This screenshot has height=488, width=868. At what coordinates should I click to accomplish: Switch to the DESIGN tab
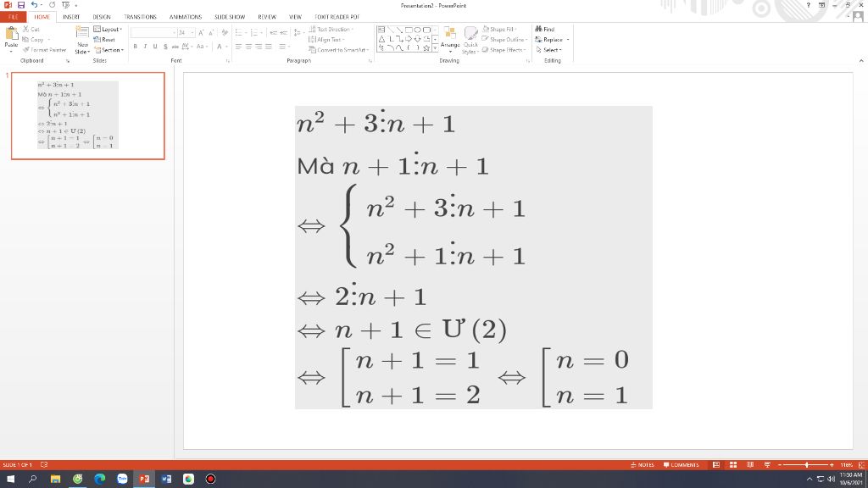(102, 17)
